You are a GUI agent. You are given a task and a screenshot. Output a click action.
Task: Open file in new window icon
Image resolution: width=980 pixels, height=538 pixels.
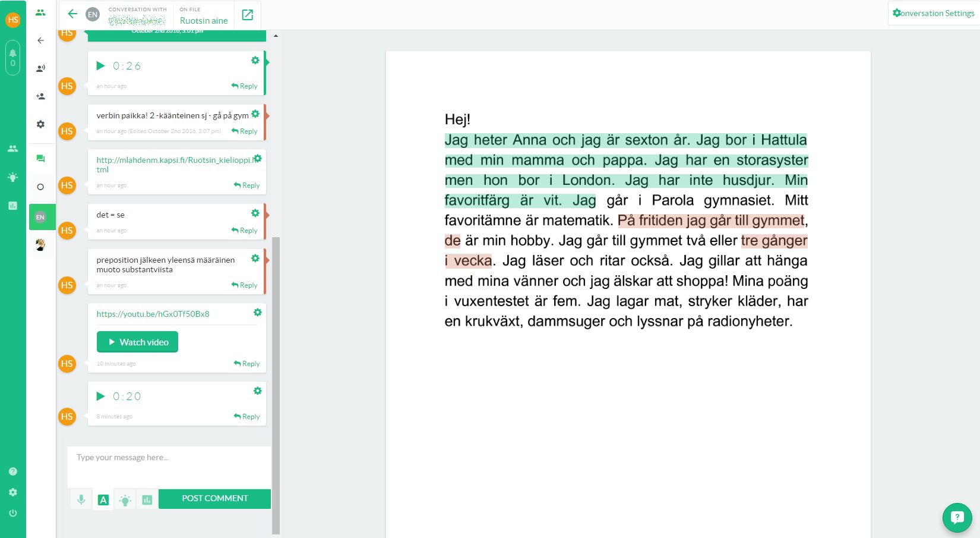pos(248,15)
